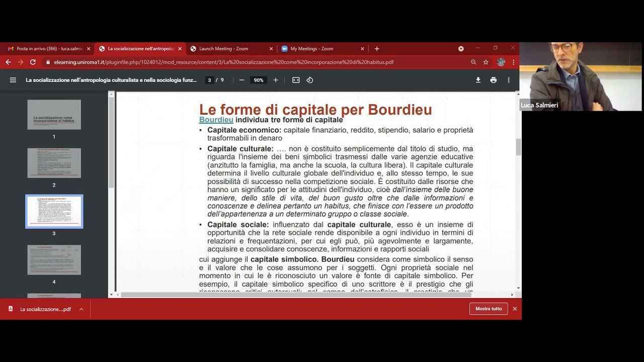Screen dimensions: 644x362
Task: Expand the download item options chevron
Action: coord(81,309)
